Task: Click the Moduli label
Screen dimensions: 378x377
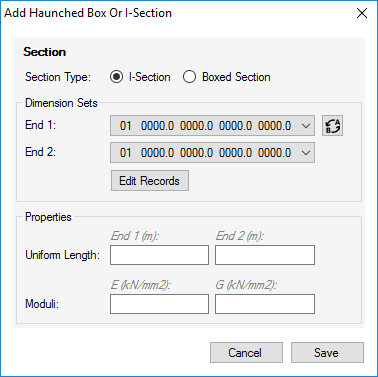Action: coord(42,304)
